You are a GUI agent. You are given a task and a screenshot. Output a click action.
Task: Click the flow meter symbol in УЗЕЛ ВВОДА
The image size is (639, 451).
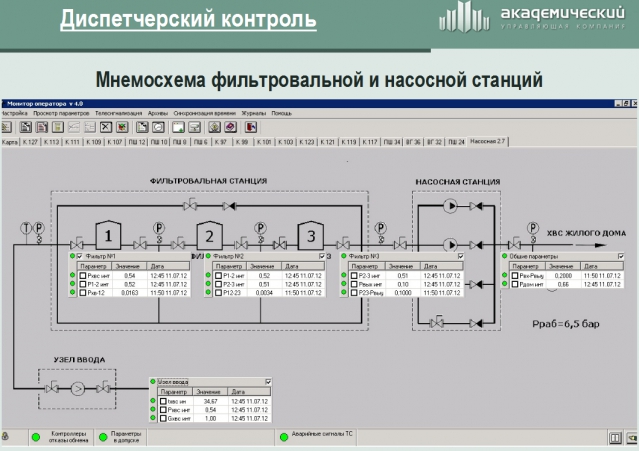[x=78, y=389]
